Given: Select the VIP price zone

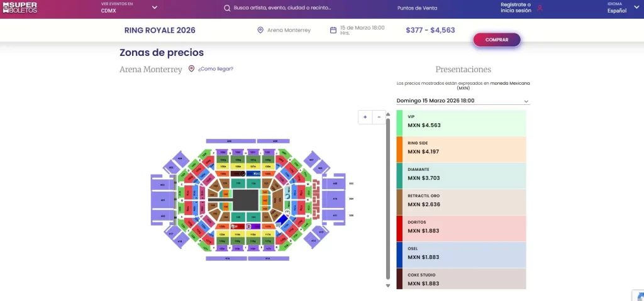Looking at the screenshot, I should coord(462,121).
